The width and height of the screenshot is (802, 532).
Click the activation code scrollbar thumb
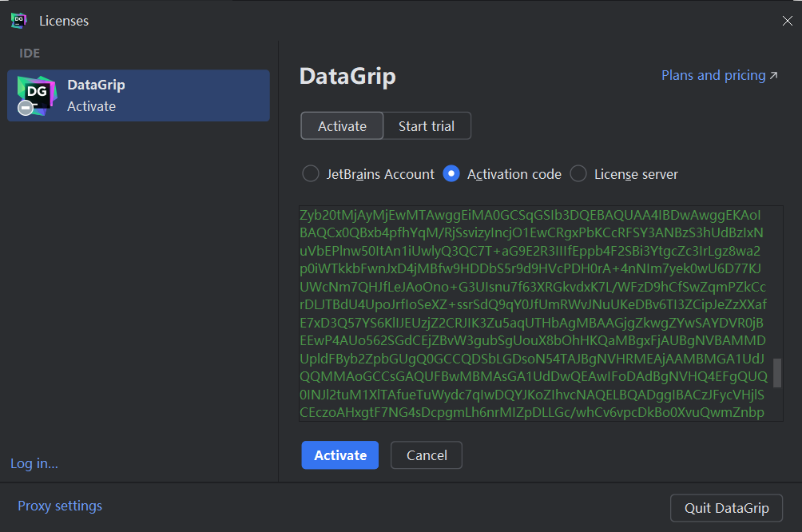777,373
